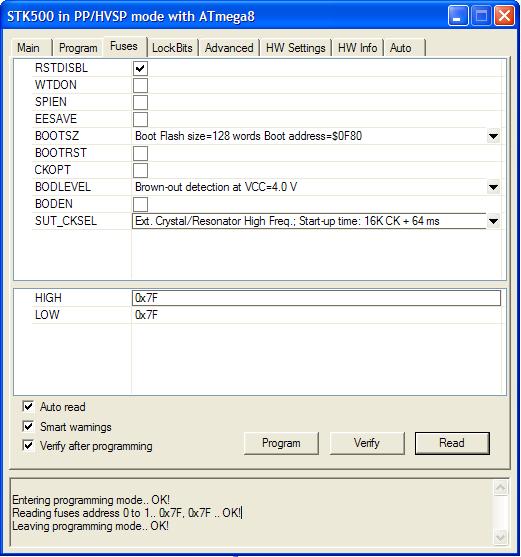Switch to the HW Settings tab
This screenshot has height=557, width=521.
pyautogui.click(x=295, y=48)
